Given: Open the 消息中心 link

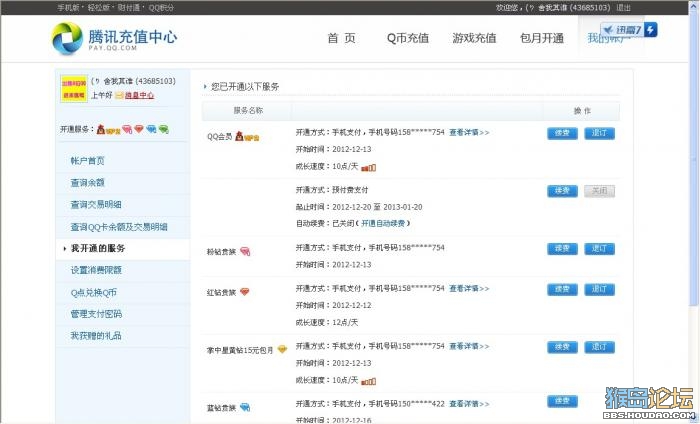Looking at the screenshot, I should [x=139, y=96].
